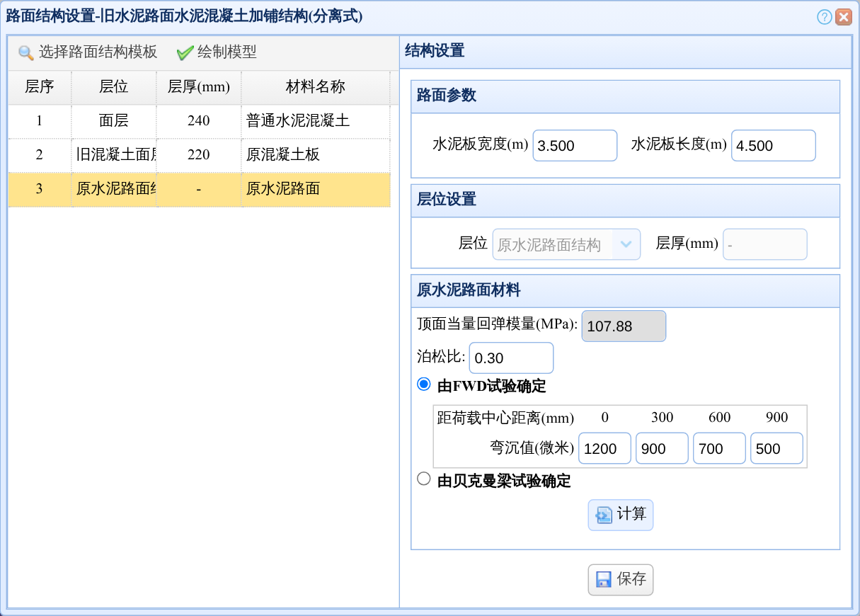The width and height of the screenshot is (860, 616).
Task: Select the 由FWD试验确定 radio button
Action: (424, 384)
